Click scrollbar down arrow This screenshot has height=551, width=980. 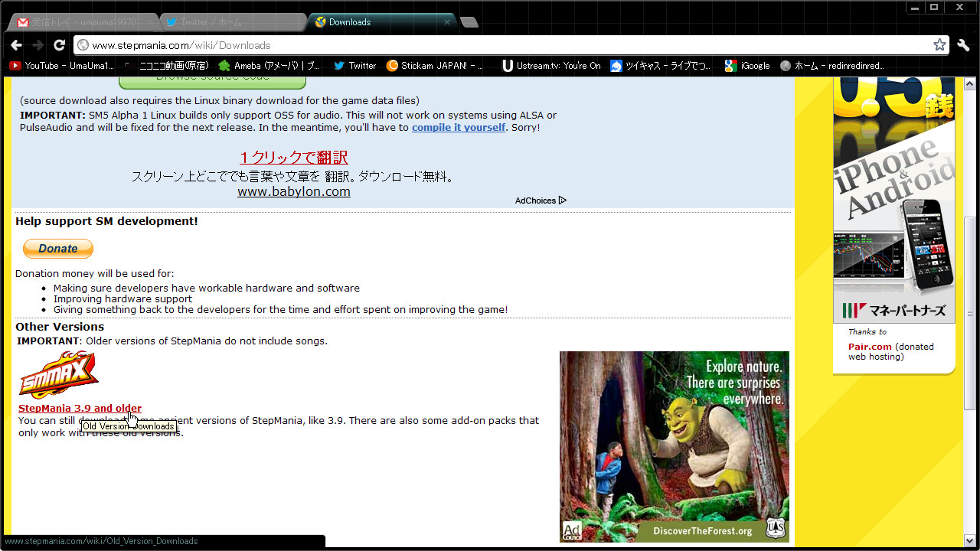tap(971, 541)
